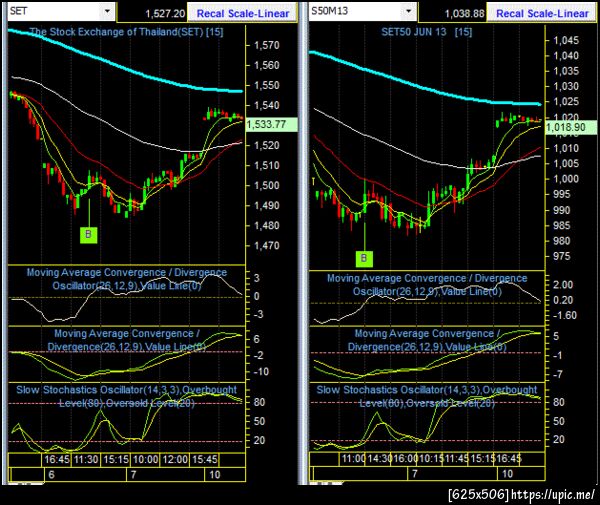
Task: Click 10:00 on SET time axis
Action: pyautogui.click(x=145, y=459)
